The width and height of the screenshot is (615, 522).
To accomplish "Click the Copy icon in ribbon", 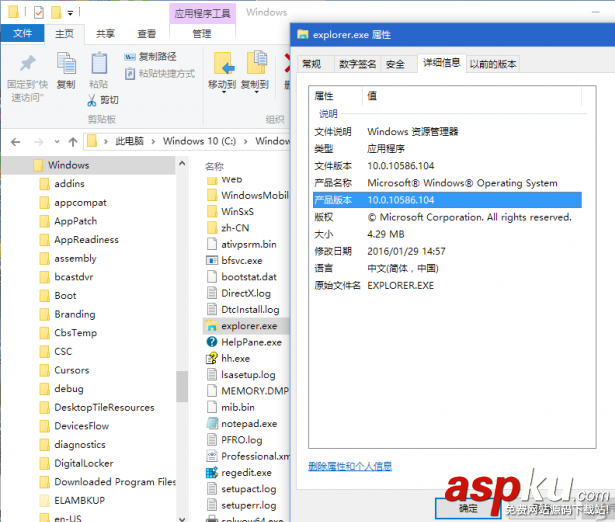I will [66, 63].
